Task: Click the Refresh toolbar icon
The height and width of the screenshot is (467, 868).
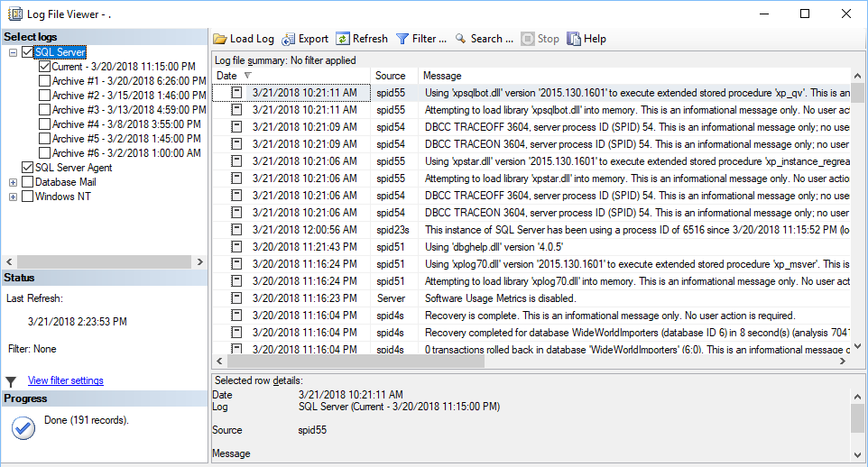Action: coord(343,39)
